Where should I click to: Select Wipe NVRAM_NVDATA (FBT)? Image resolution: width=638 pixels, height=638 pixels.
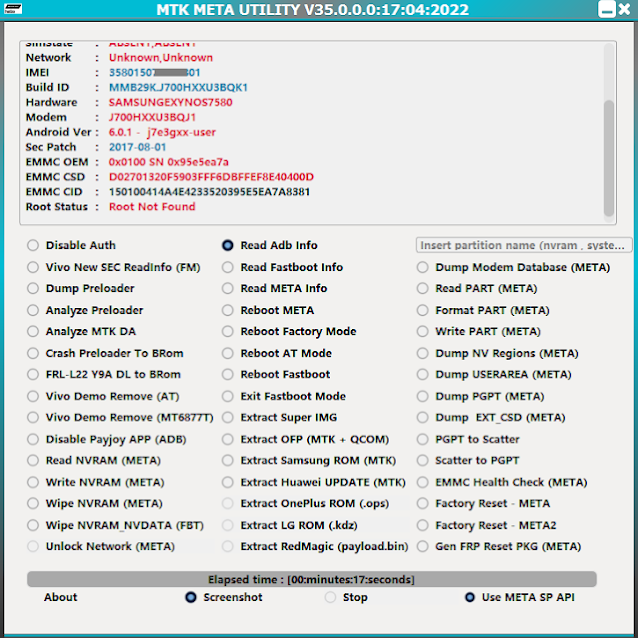33,525
